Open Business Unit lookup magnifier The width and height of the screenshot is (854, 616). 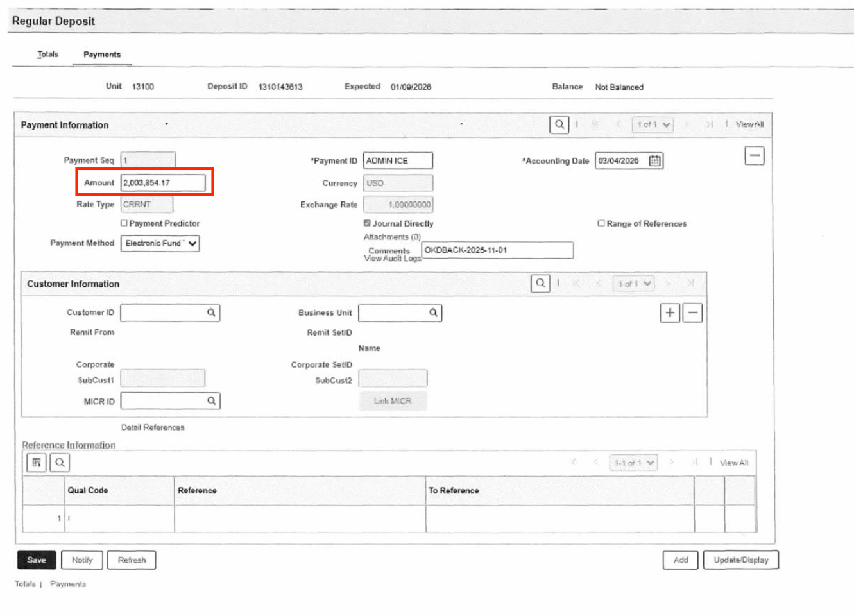pyautogui.click(x=433, y=312)
